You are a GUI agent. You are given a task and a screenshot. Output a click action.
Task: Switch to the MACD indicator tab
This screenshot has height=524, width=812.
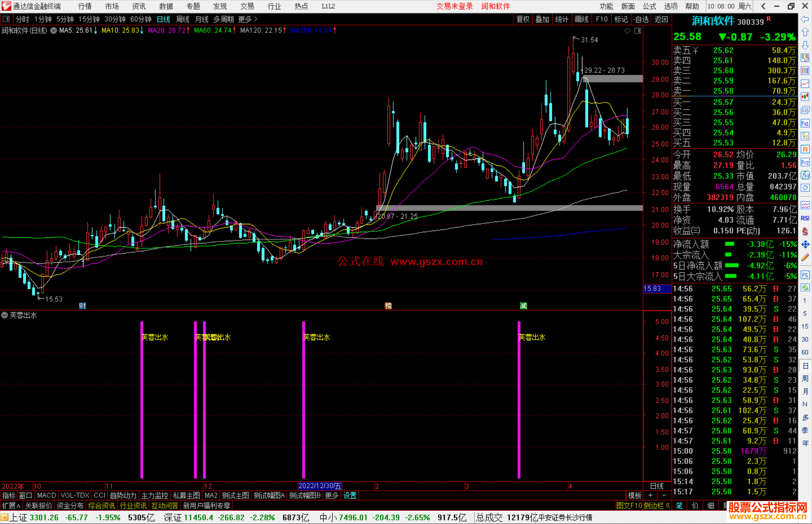point(47,495)
